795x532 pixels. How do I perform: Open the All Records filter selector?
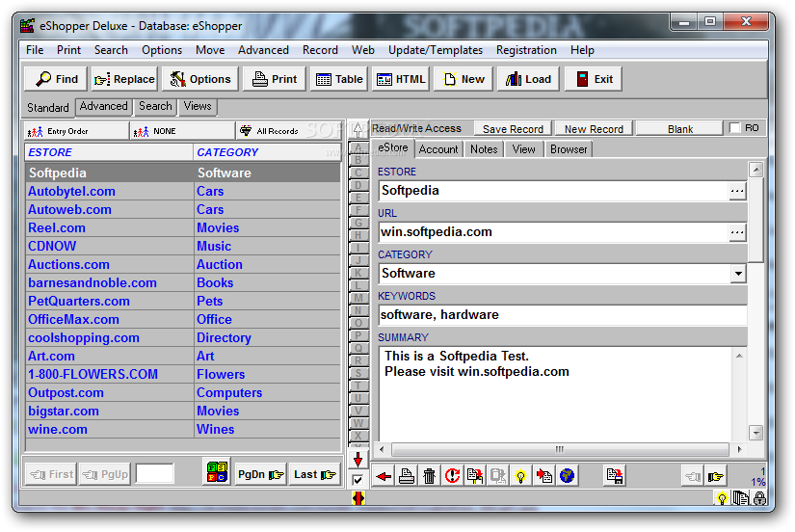(x=289, y=131)
